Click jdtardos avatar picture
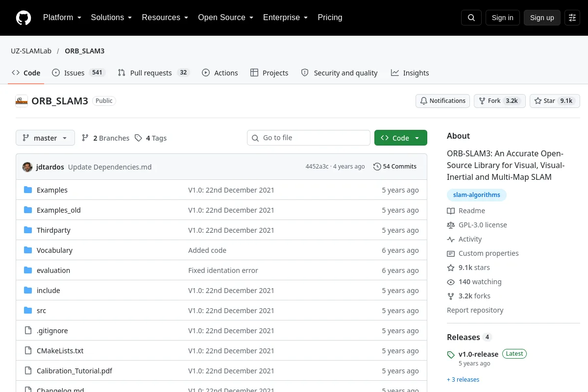This screenshot has height=392, width=588. click(x=27, y=167)
